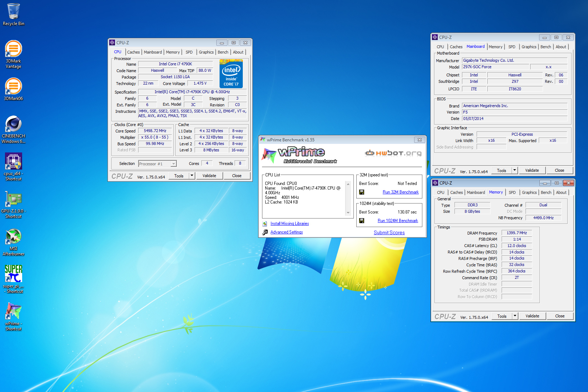Click NB Frequency value 4499.0 MHz

(x=543, y=218)
